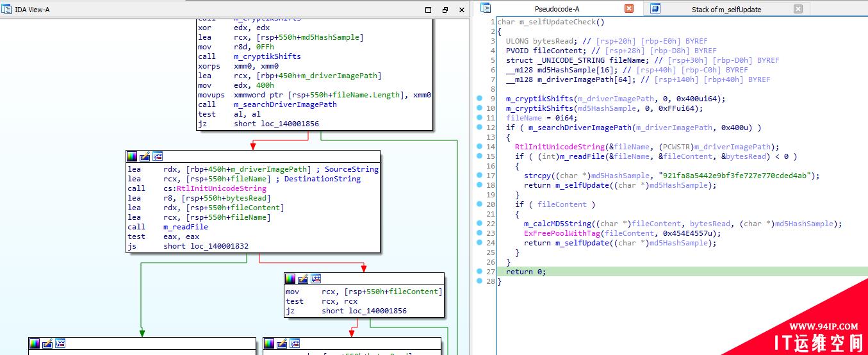Viewport: 868px width, 355px height.
Task: Set color of the cut-off node showing bytesRead
Action: point(269,343)
